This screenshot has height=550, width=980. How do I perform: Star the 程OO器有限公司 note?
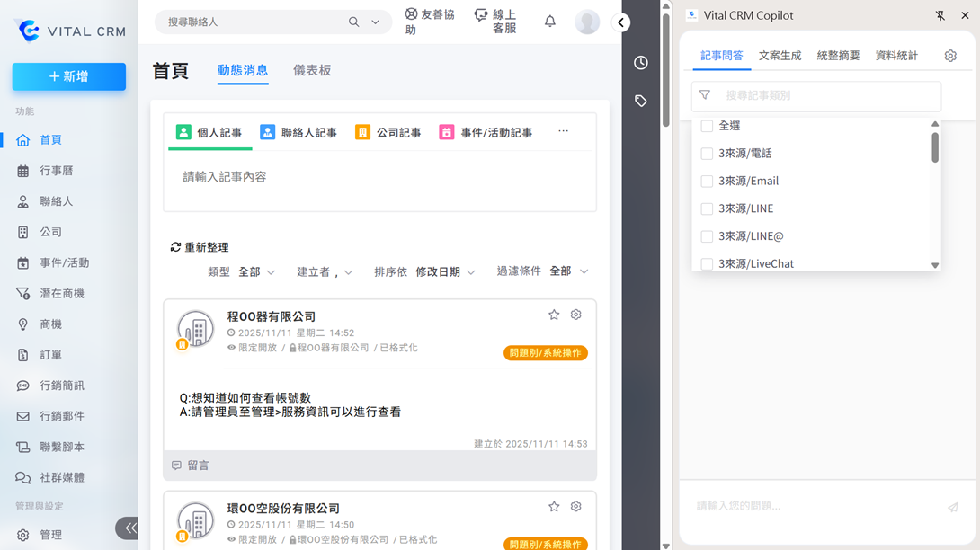pos(554,315)
